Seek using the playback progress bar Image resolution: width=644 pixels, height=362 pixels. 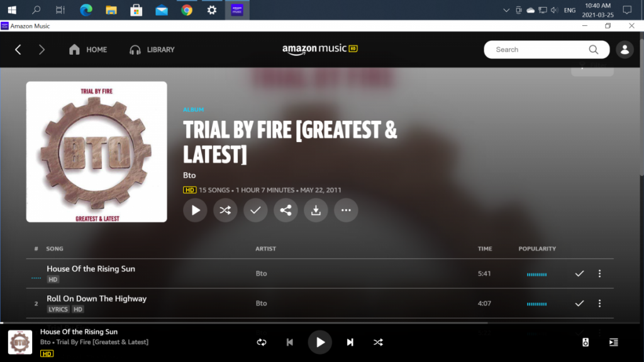[320, 323]
